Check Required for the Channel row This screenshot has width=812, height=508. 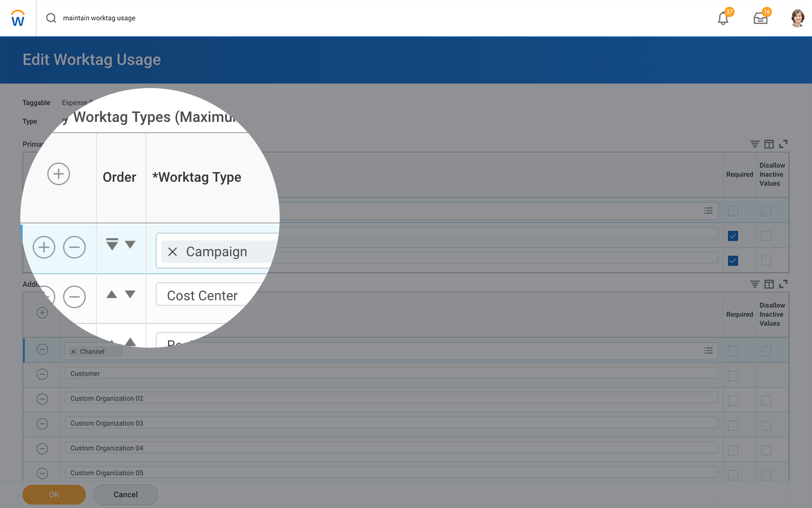pyautogui.click(x=733, y=351)
